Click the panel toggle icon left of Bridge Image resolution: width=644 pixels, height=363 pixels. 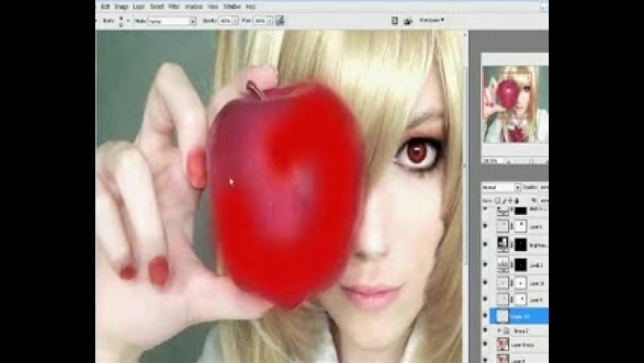pyautogui.click(x=394, y=21)
